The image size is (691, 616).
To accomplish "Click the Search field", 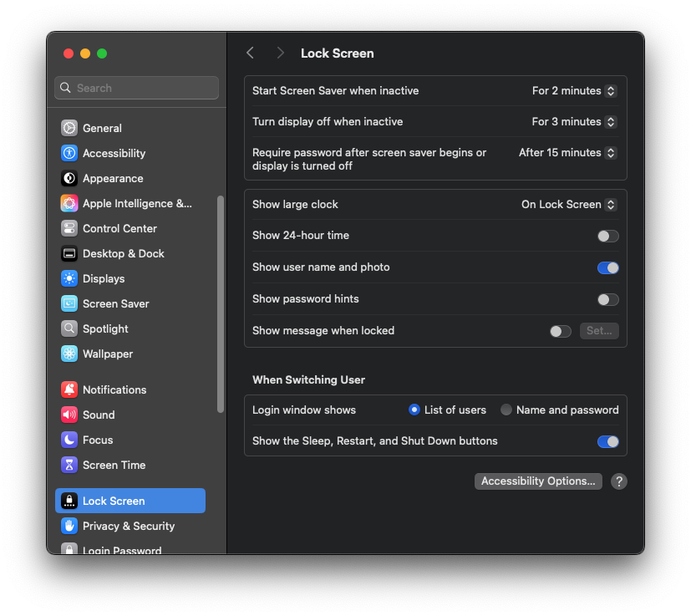I will [x=137, y=88].
